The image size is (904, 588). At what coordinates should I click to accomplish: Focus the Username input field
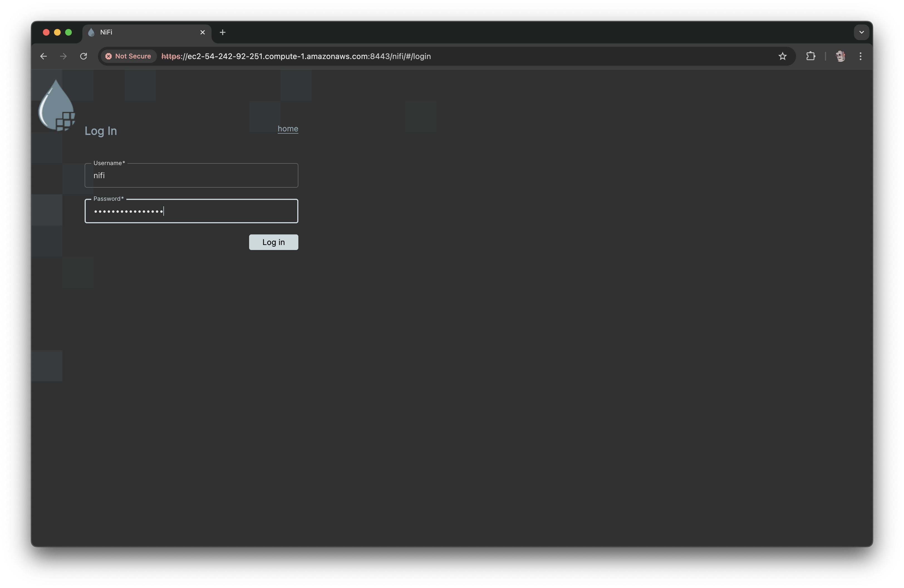point(191,175)
